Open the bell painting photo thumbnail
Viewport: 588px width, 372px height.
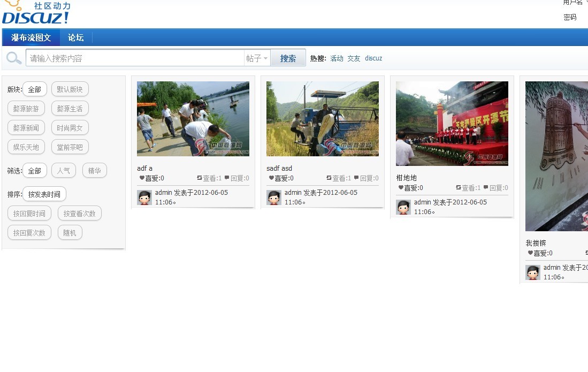coord(556,156)
